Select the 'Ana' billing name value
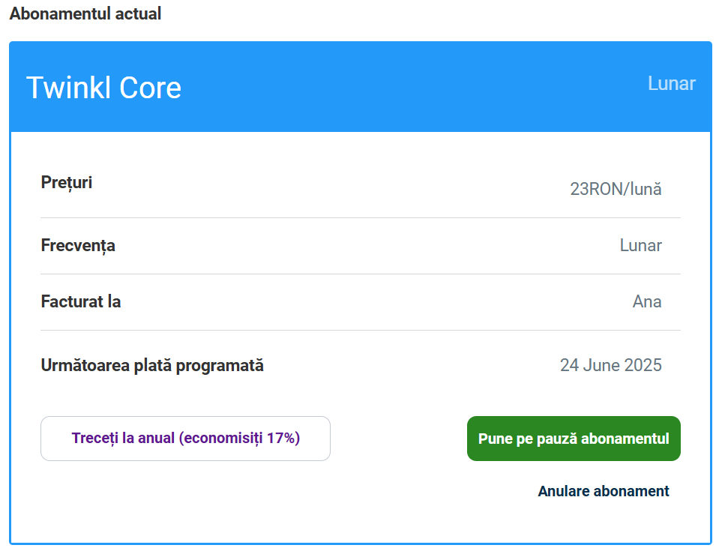This screenshot has width=728, height=560. point(647,301)
